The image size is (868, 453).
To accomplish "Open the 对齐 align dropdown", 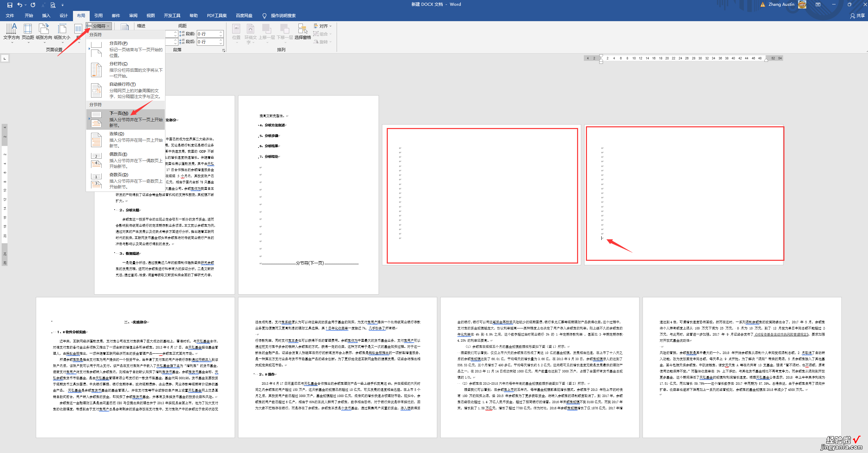I will pyautogui.click(x=322, y=26).
